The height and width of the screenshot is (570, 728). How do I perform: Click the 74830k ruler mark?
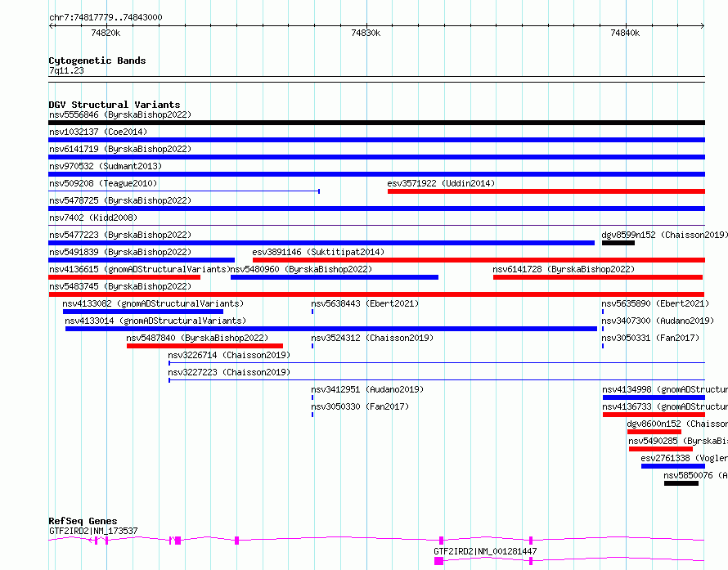coord(366,33)
